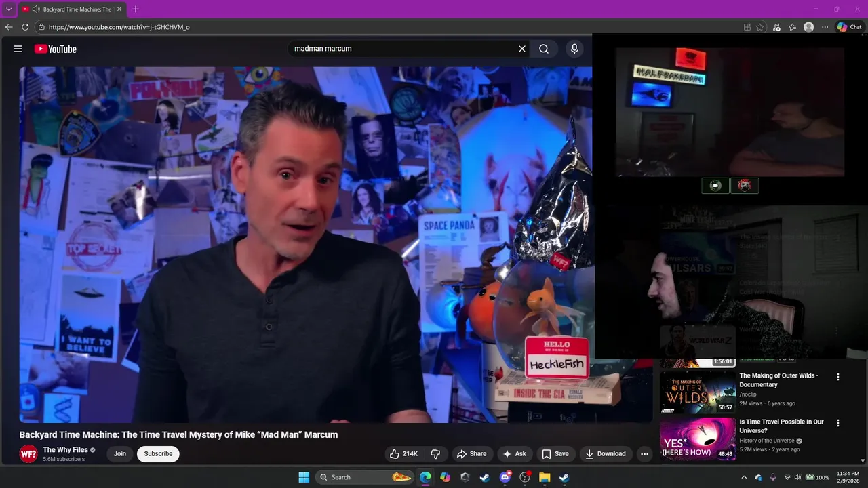Open 'Is Time Travel Possible In Our Universe?' title
The image size is (868, 488).
tap(782, 426)
